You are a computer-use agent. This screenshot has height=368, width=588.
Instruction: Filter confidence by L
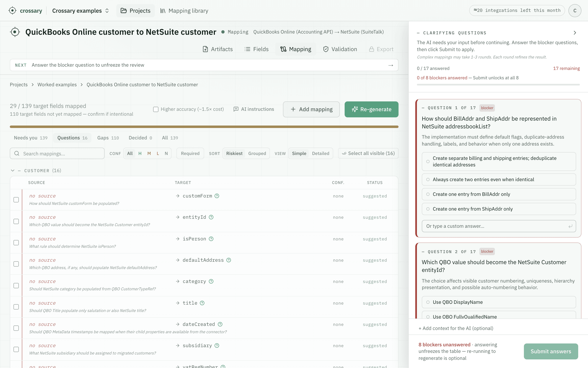tap(158, 154)
